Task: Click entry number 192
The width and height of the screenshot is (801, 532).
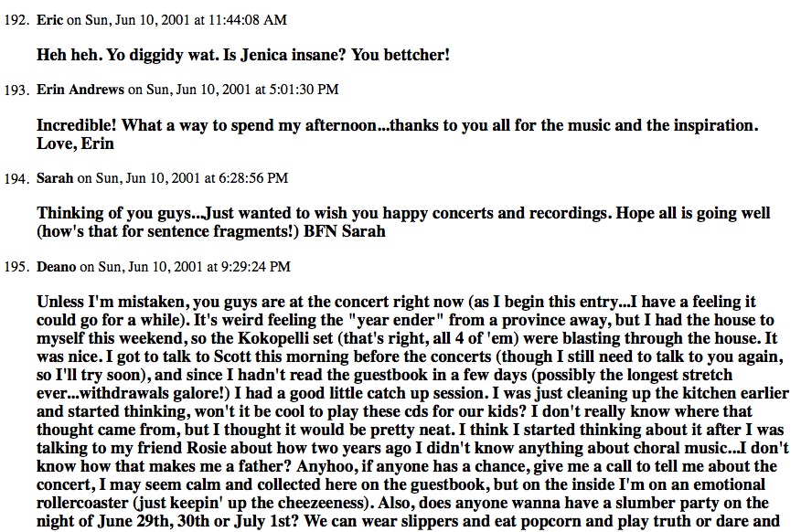Action: [x=16, y=20]
